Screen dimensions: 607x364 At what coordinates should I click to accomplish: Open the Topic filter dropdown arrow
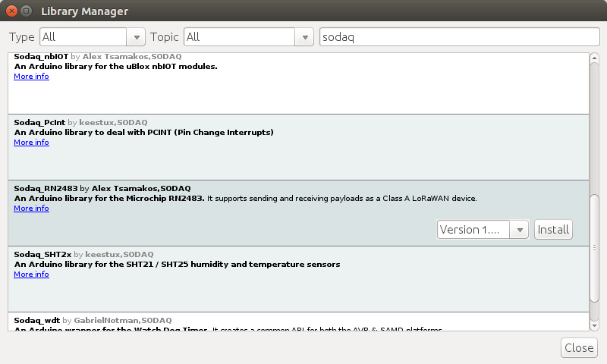[x=305, y=37]
